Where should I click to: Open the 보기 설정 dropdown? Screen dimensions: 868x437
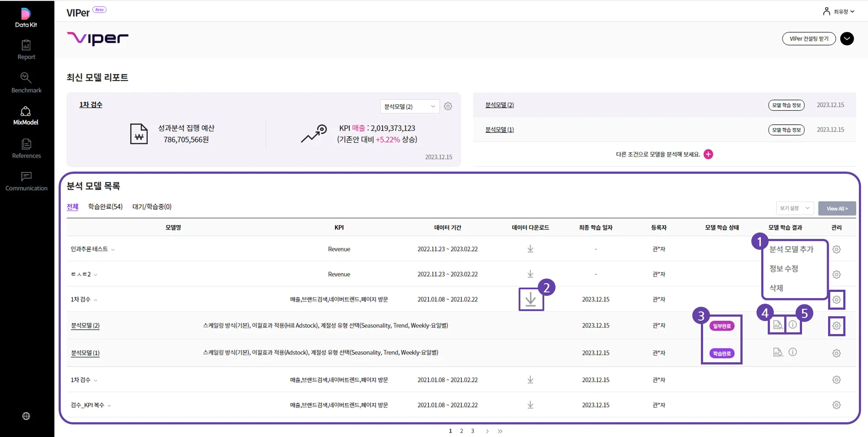795,208
